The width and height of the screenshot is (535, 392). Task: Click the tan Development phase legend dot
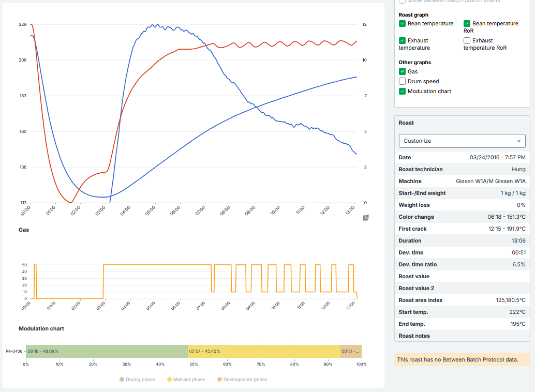coord(219,380)
